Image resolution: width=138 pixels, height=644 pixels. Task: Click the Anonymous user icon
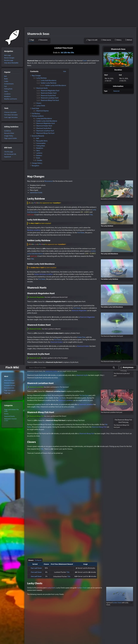121,368
